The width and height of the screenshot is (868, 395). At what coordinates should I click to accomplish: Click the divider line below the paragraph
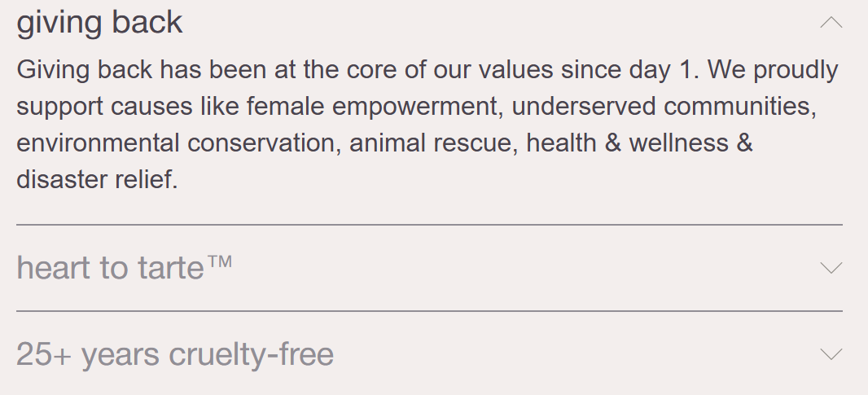429,224
